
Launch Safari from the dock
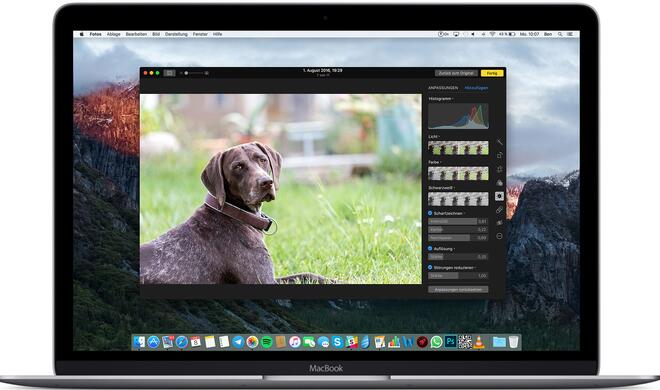(182, 342)
